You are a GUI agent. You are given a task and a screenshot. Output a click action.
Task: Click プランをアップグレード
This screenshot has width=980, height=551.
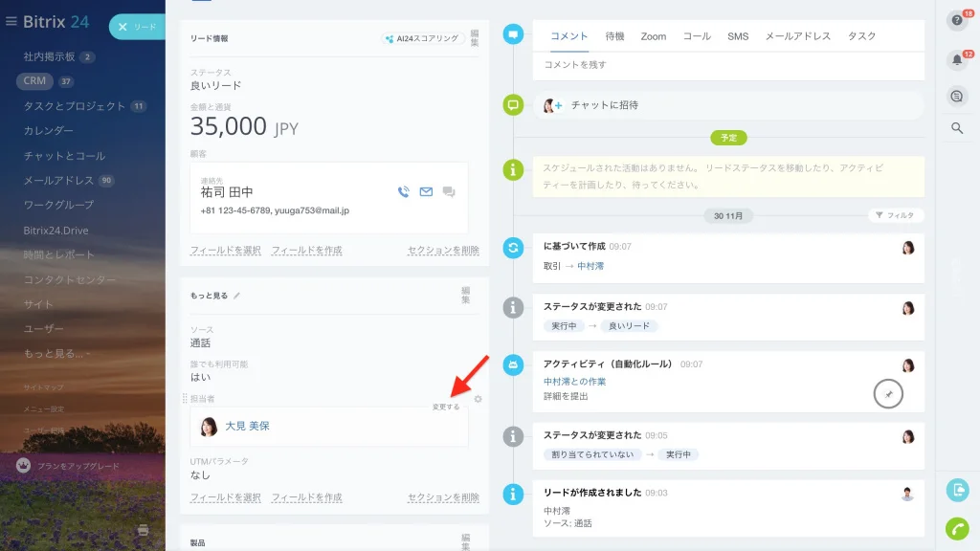[78, 466]
